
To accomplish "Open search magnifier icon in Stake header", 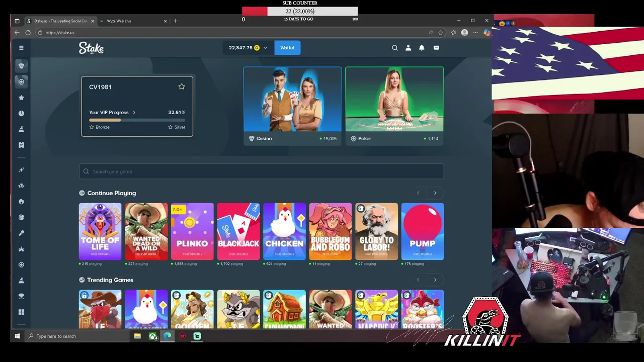I will tap(395, 48).
